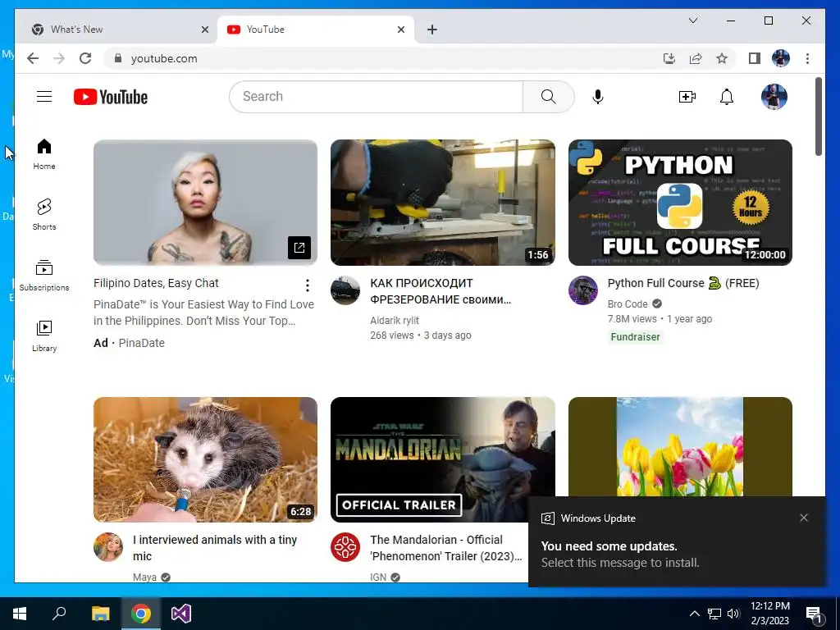Install app icon in address bar
The image size is (840, 630).
tap(669, 58)
